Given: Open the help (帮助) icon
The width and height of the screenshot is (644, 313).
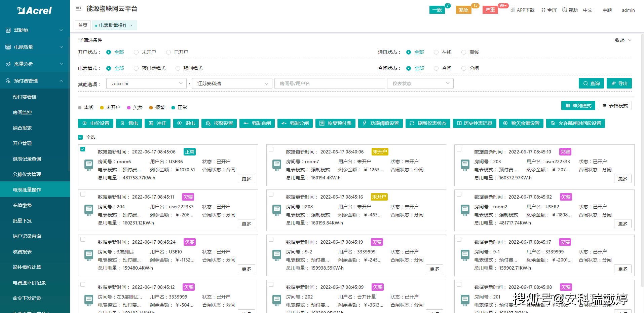Looking at the screenshot, I should [564, 10].
